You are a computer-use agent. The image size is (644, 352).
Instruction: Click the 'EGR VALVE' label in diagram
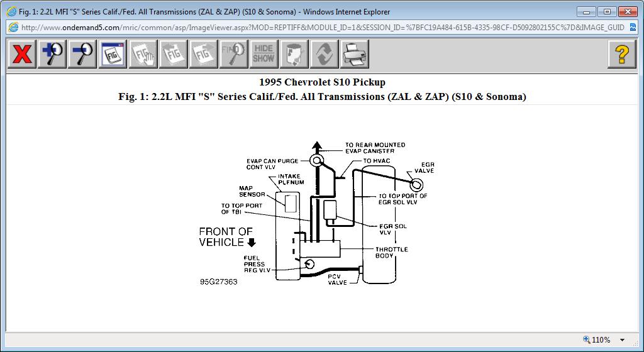[x=425, y=167]
